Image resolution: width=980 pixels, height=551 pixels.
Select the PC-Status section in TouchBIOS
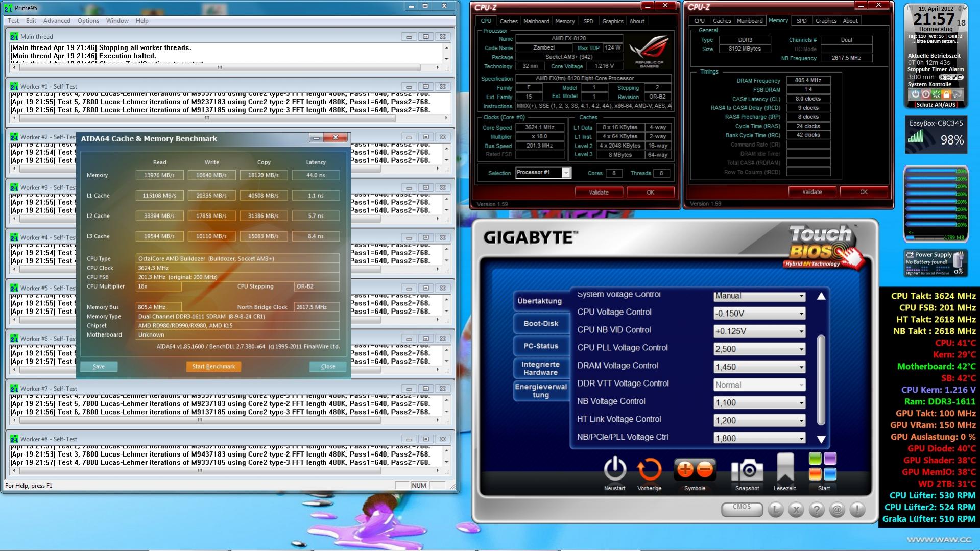(541, 346)
